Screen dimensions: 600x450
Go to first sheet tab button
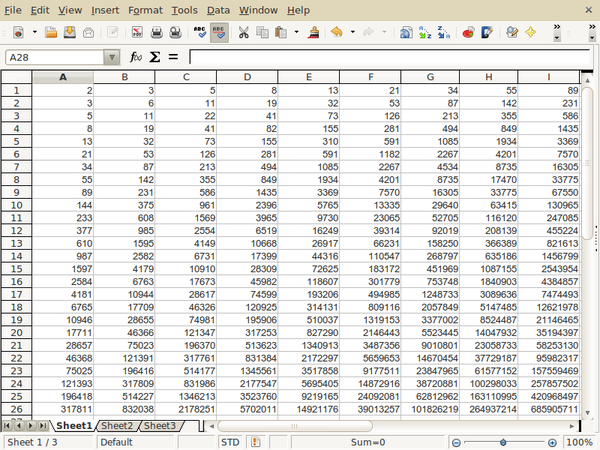point(7,426)
